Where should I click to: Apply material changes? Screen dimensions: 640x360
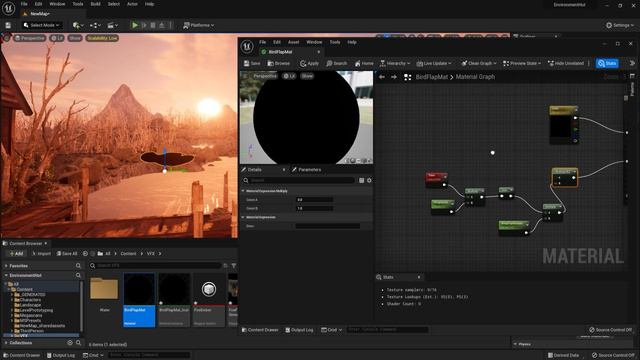309,64
